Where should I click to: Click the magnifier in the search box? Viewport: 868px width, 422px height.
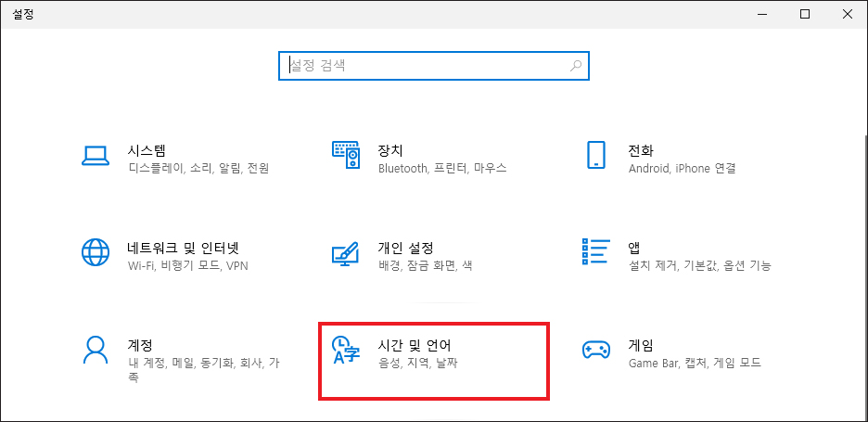pos(576,66)
